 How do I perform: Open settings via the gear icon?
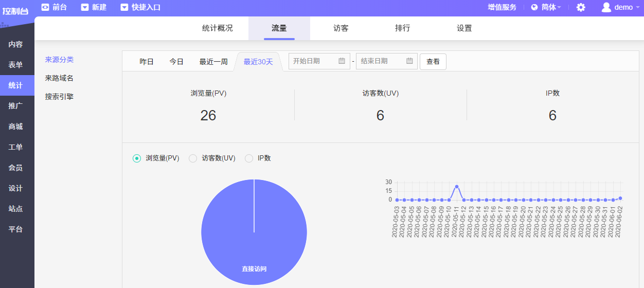click(x=581, y=7)
